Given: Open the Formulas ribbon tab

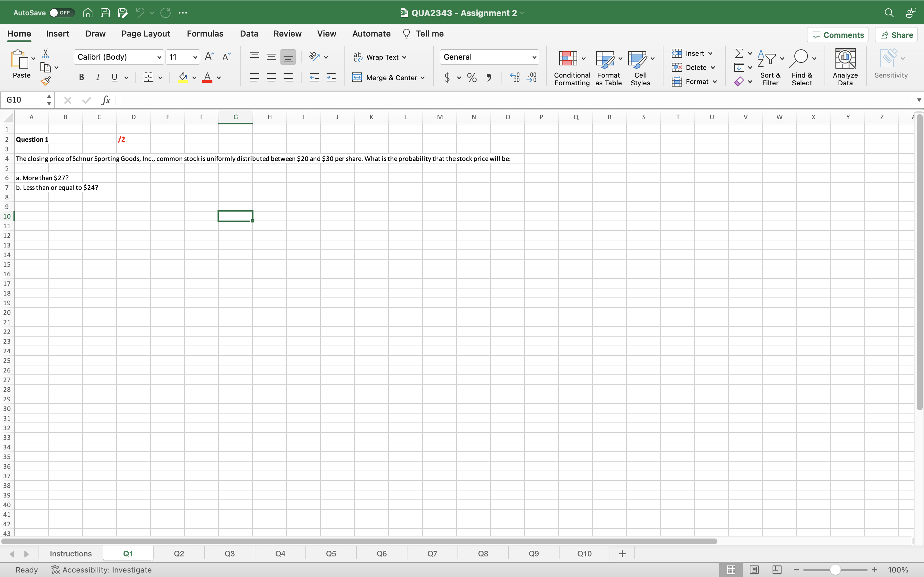Looking at the screenshot, I should pos(205,34).
